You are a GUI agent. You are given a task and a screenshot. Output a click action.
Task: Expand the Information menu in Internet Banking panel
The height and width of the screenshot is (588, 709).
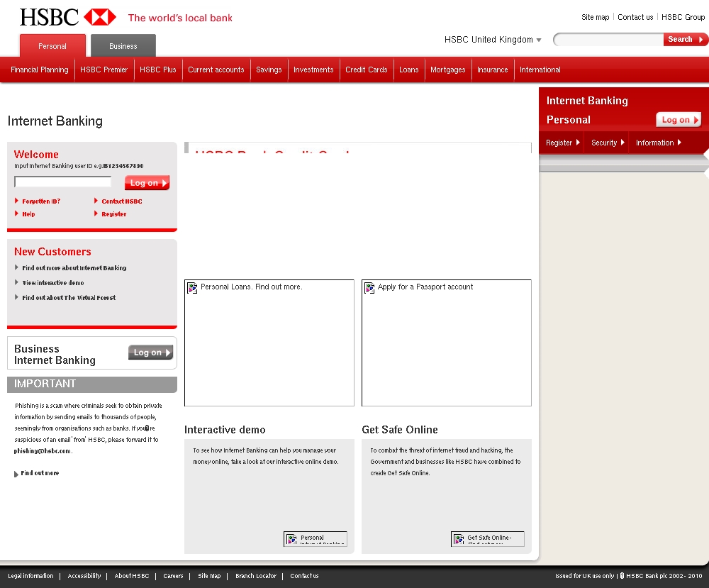tap(659, 143)
